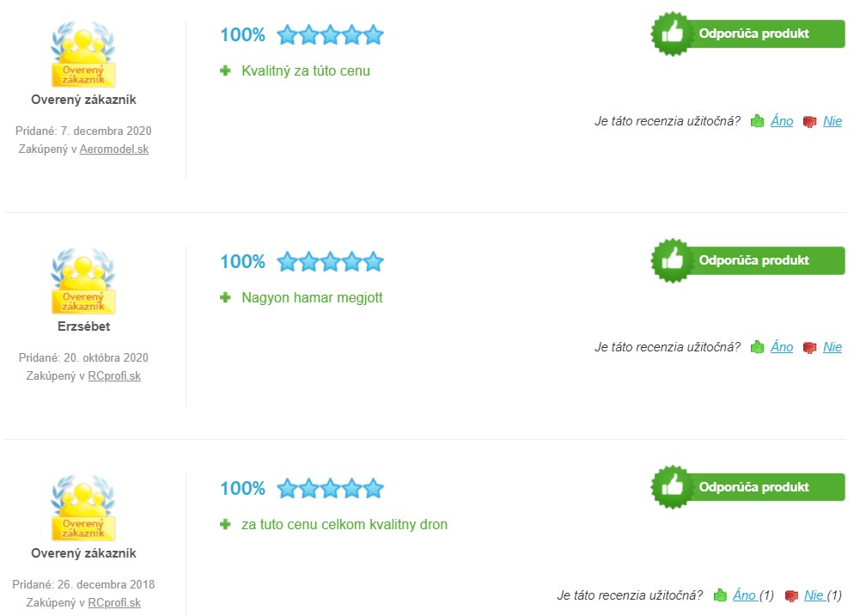860x616 pixels.
Task: Click the verified customer badge on the 2020 Aeromodel review
Action: click(83, 54)
